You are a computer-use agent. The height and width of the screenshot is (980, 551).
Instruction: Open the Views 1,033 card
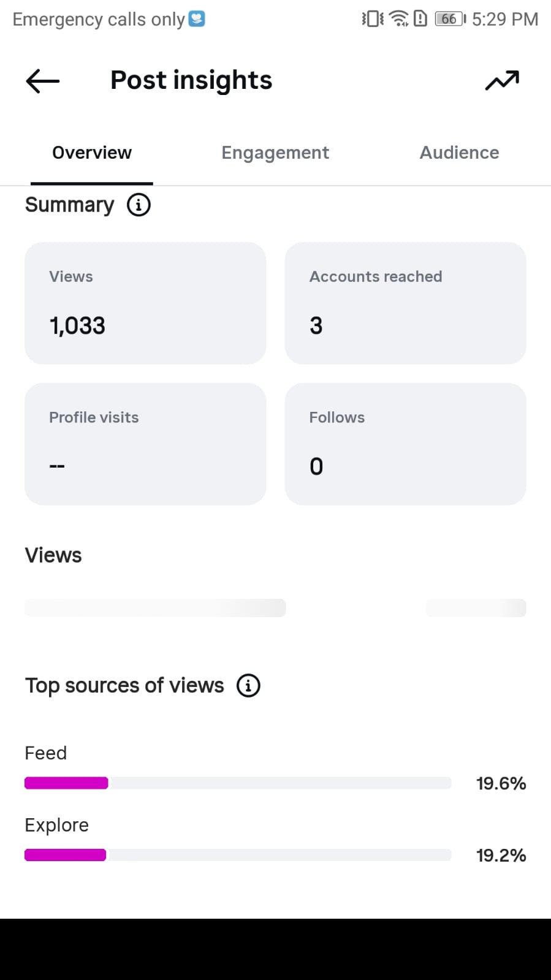[145, 303]
